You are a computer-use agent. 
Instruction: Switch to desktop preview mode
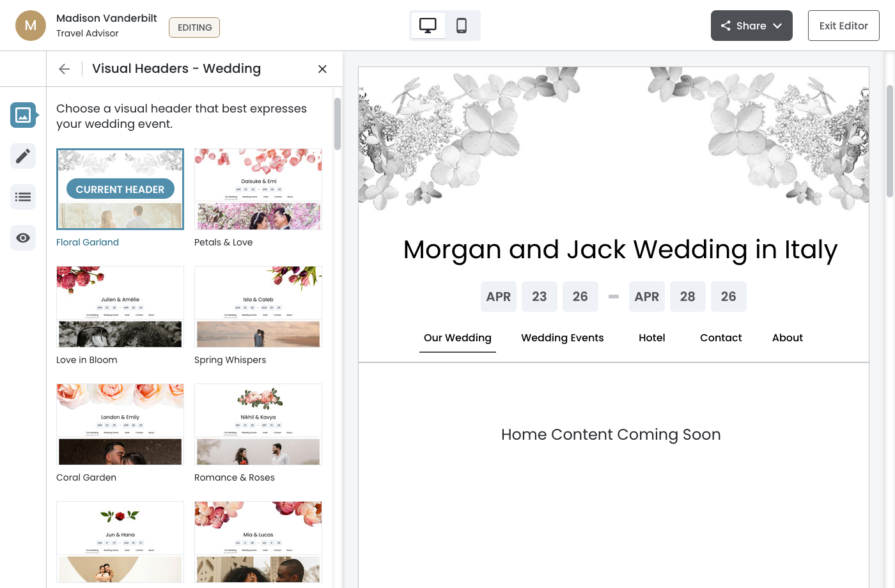pyautogui.click(x=428, y=26)
